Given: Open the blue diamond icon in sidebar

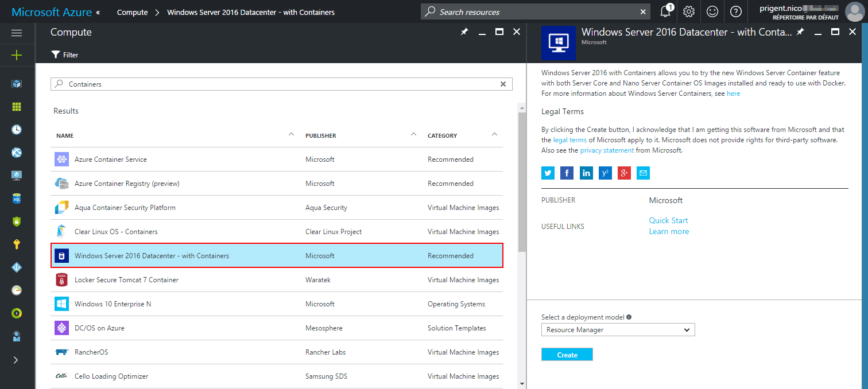Looking at the screenshot, I should (17, 267).
